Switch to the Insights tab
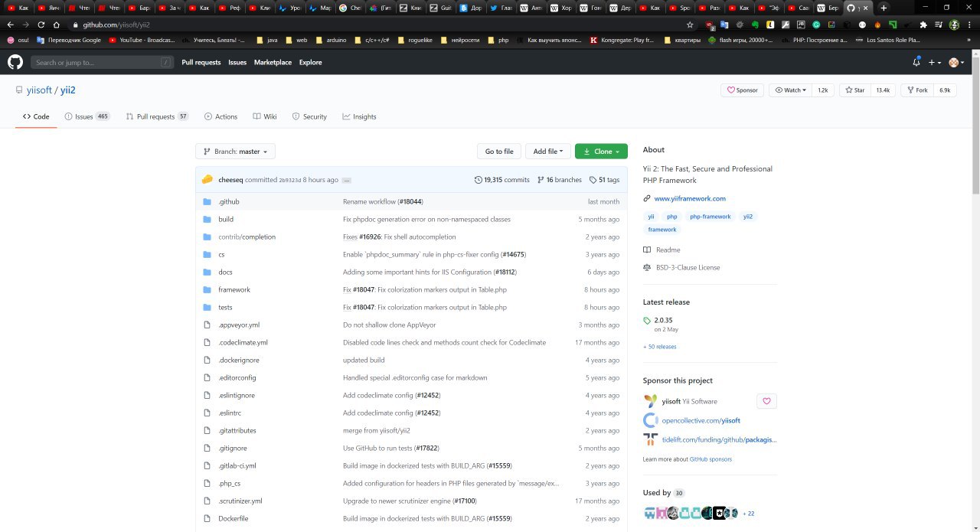The width and height of the screenshot is (980, 532). tap(359, 116)
